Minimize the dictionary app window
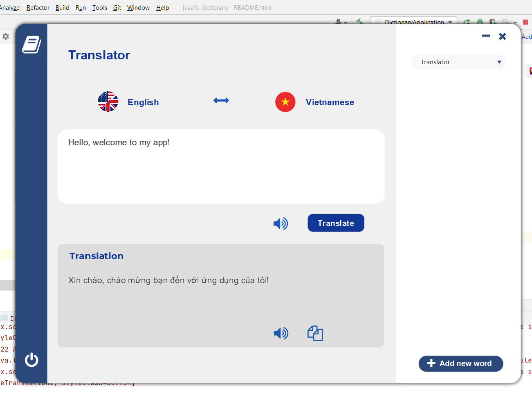This screenshot has height=399, width=532. (486, 36)
